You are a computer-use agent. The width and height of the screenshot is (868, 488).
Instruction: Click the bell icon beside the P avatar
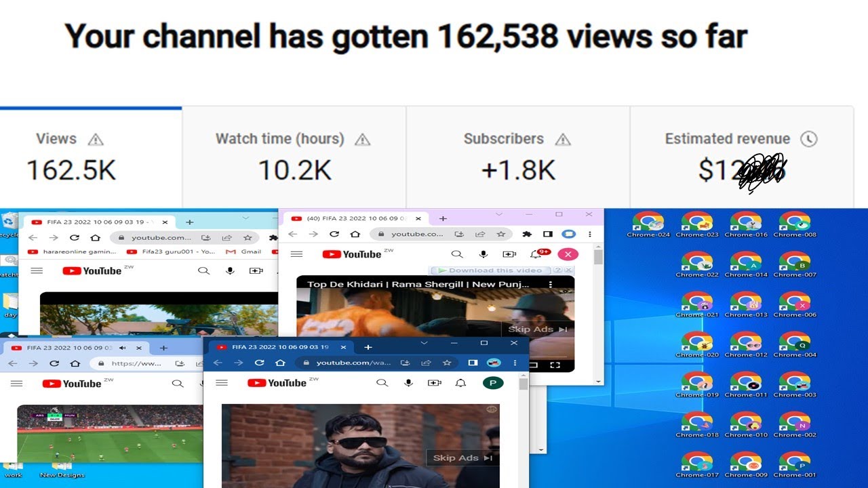coord(460,383)
